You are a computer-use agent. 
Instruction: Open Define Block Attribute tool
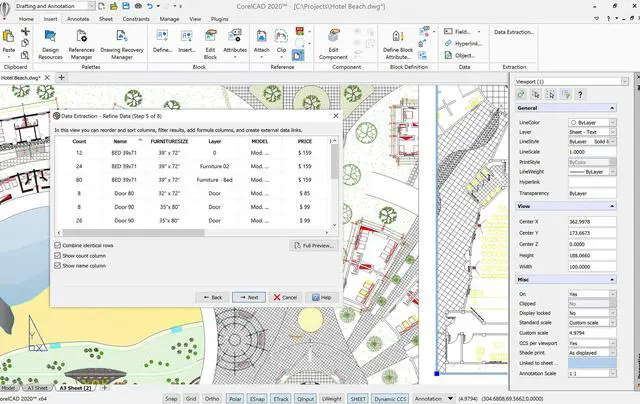click(398, 44)
